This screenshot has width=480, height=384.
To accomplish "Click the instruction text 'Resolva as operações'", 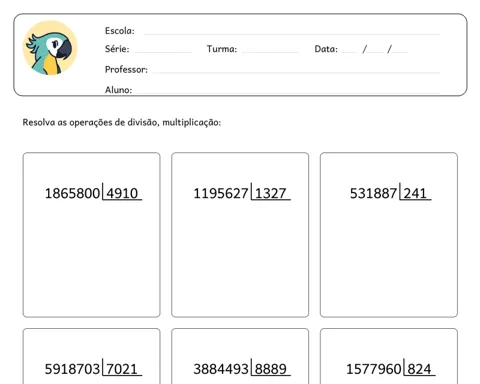I will (67, 122).
